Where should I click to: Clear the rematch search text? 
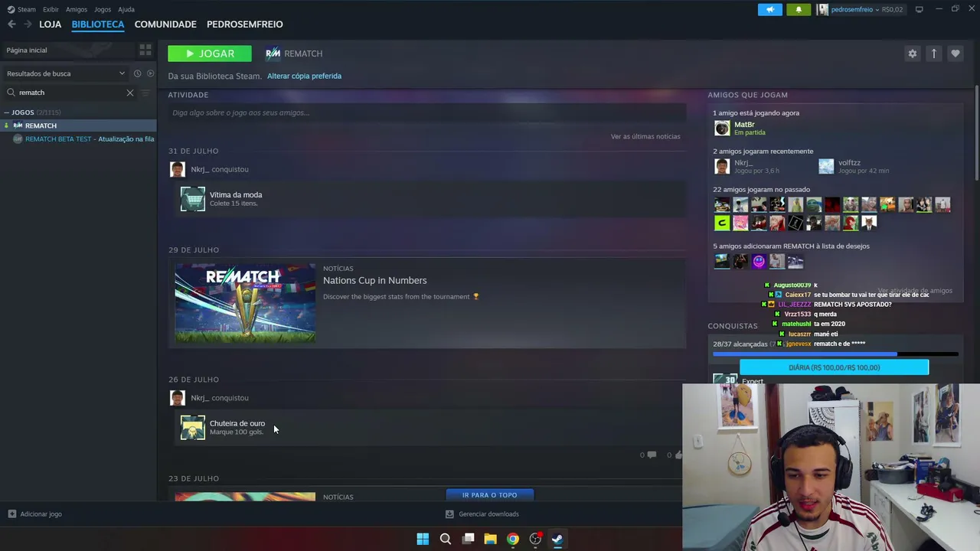pyautogui.click(x=130, y=93)
